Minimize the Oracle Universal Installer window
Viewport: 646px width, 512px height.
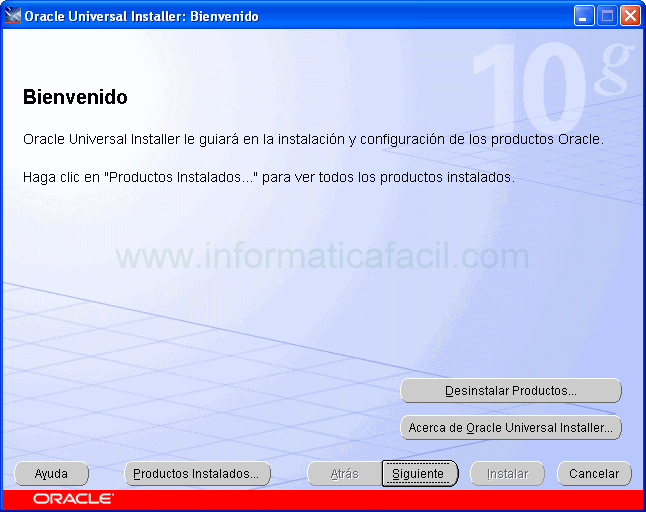coord(584,16)
